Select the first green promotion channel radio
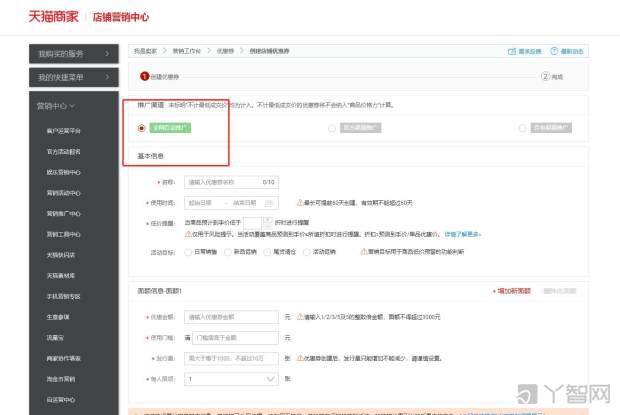The image size is (620, 415). point(141,128)
